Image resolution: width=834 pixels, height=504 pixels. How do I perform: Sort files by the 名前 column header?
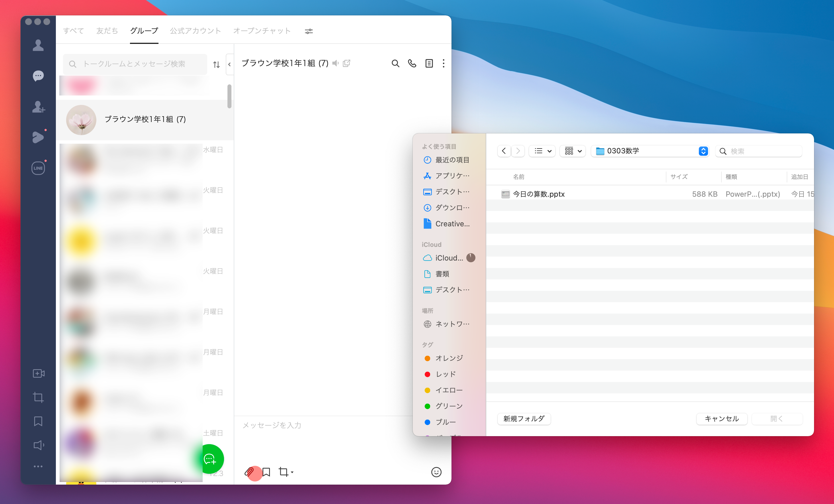coord(518,177)
